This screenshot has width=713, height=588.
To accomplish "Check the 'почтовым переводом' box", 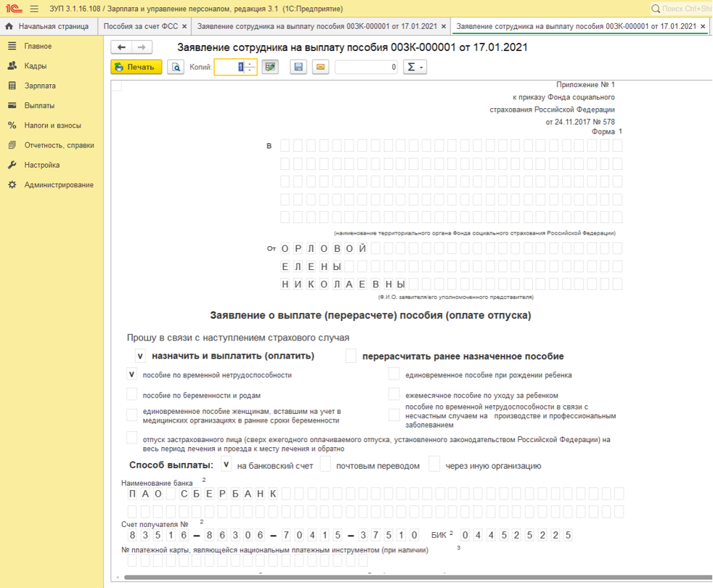I will pos(325,465).
